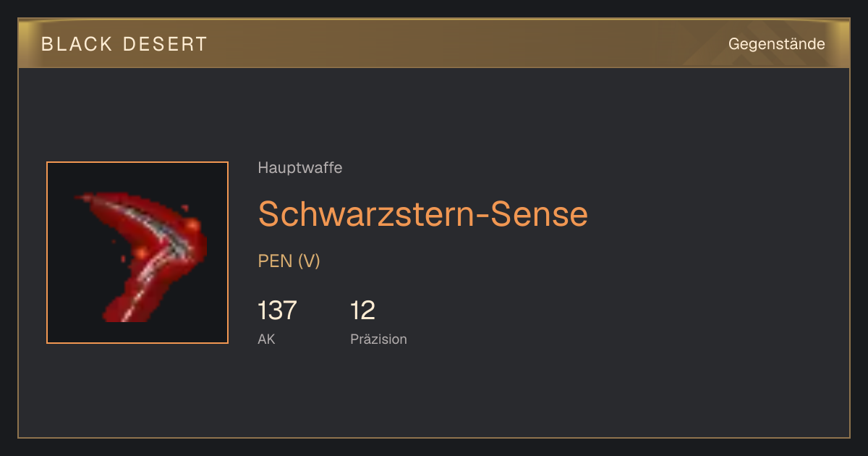Image resolution: width=868 pixels, height=456 pixels.
Task: Click the word BLACK in the logo
Action: click(77, 44)
